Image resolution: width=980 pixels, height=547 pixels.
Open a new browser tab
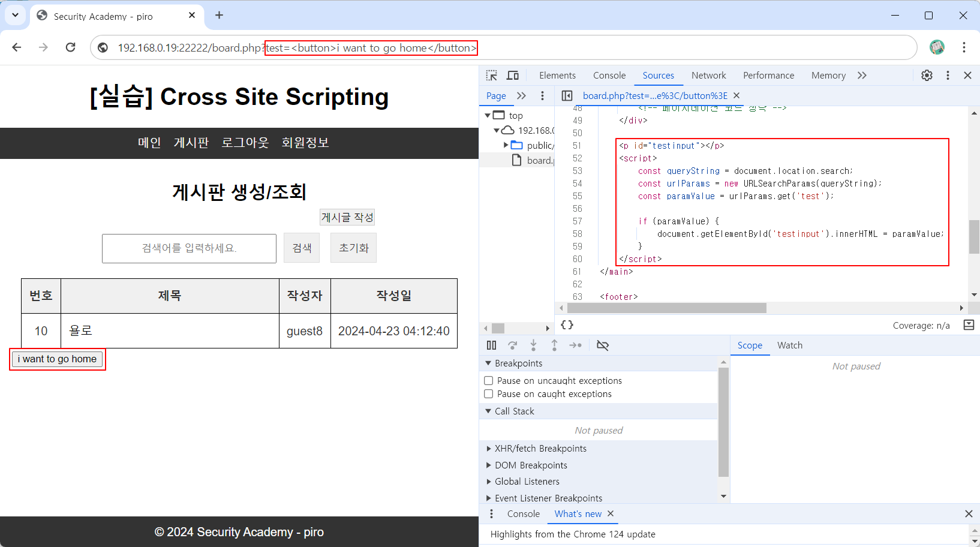coord(220,16)
